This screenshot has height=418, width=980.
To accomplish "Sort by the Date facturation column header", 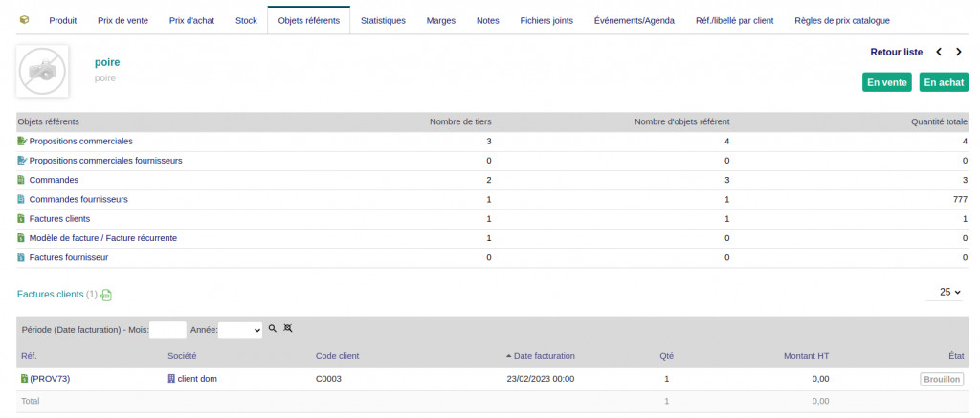I will [545, 356].
